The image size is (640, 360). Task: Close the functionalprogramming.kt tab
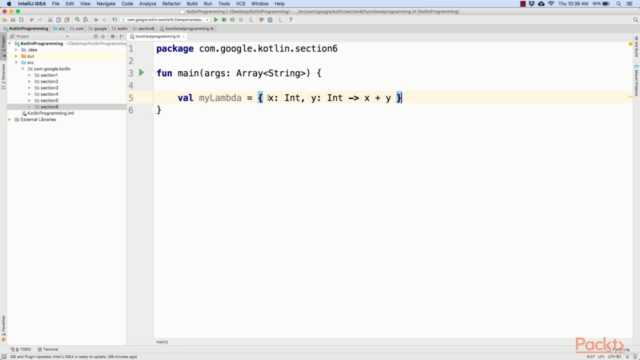[x=184, y=36]
